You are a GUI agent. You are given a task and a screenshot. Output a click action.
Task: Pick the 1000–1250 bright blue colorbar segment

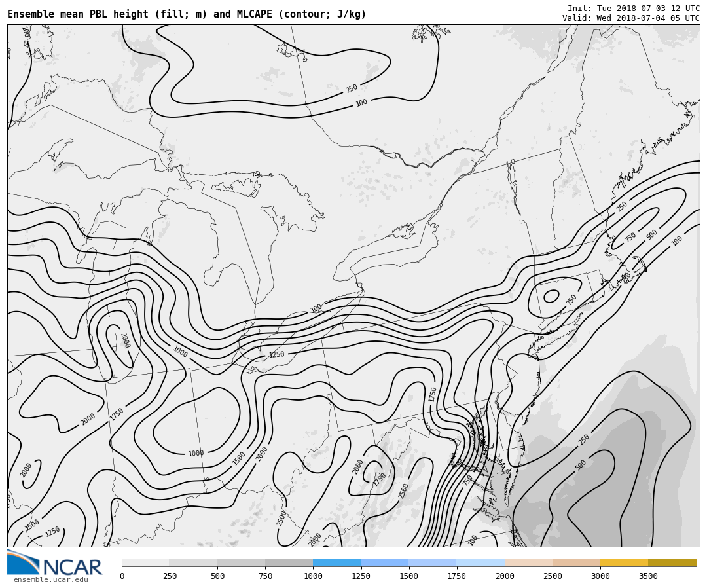pyautogui.click(x=337, y=562)
